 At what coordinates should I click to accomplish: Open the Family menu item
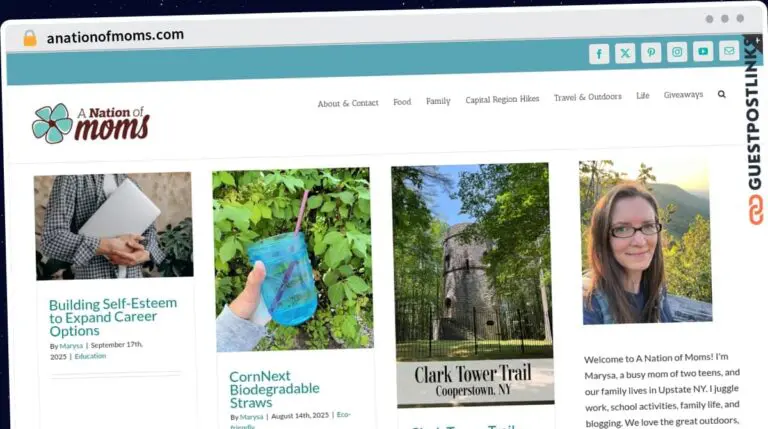(x=438, y=101)
